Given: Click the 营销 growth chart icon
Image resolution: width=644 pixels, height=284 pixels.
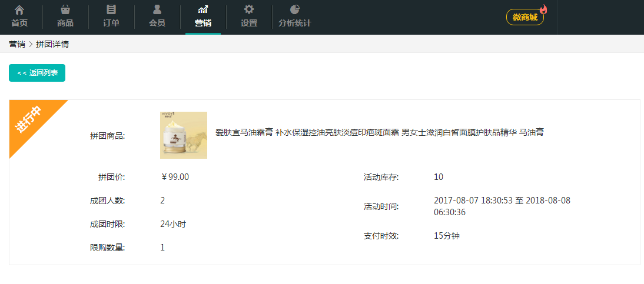Looking at the screenshot, I should point(203,10).
